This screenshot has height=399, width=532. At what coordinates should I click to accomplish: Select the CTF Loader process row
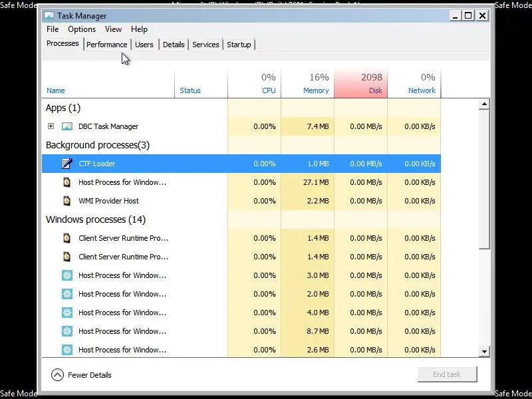pyautogui.click(x=241, y=164)
